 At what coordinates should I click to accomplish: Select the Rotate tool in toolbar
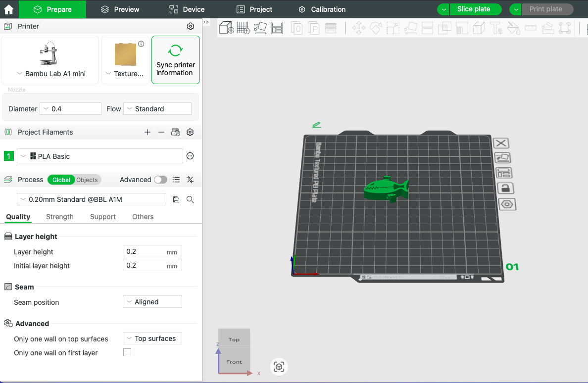coord(376,28)
